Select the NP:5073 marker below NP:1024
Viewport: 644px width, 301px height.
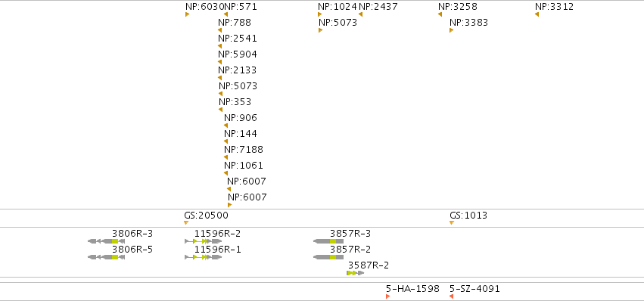[x=320, y=30]
